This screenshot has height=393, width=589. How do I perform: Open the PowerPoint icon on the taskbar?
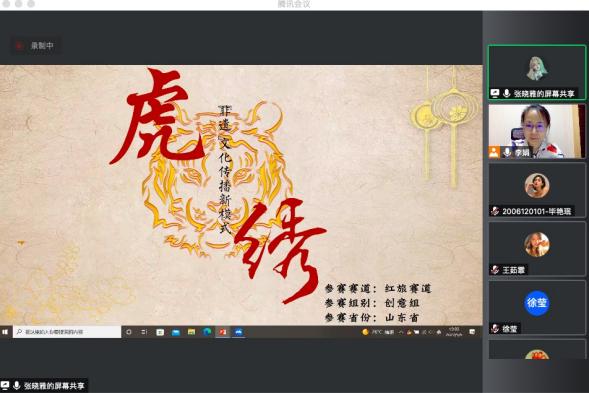tap(223, 332)
